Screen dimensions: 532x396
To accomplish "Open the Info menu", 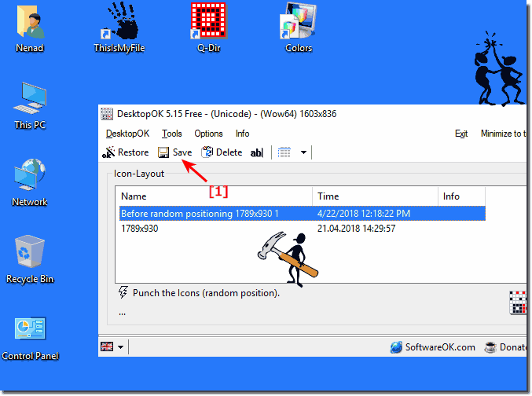I will point(242,134).
